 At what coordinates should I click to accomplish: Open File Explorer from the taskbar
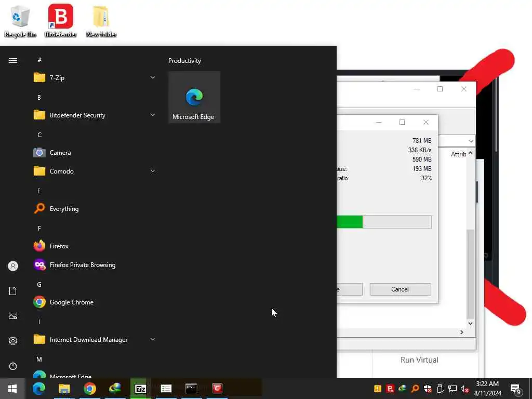(x=64, y=389)
